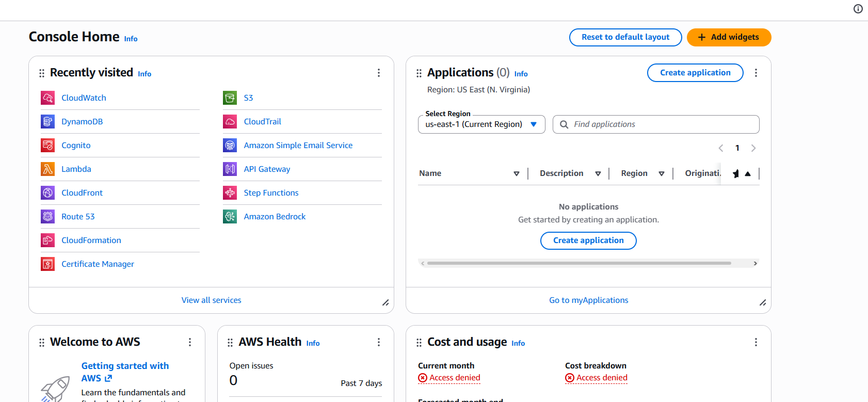This screenshot has width=868, height=402.
Task: Click the Add widgets button
Action: 729,37
